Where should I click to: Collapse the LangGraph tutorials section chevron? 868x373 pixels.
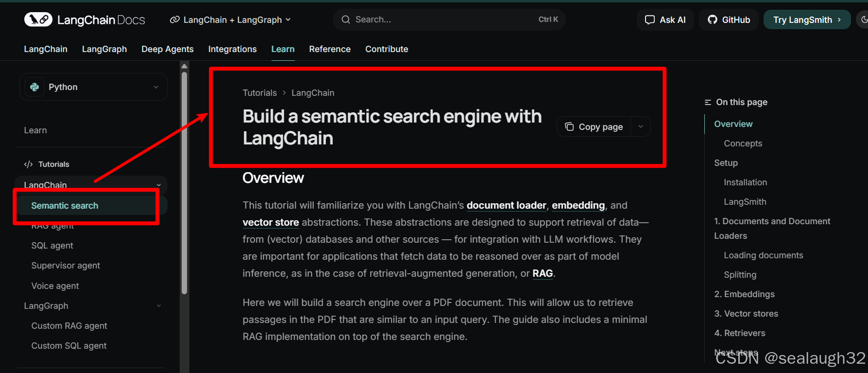(x=159, y=306)
